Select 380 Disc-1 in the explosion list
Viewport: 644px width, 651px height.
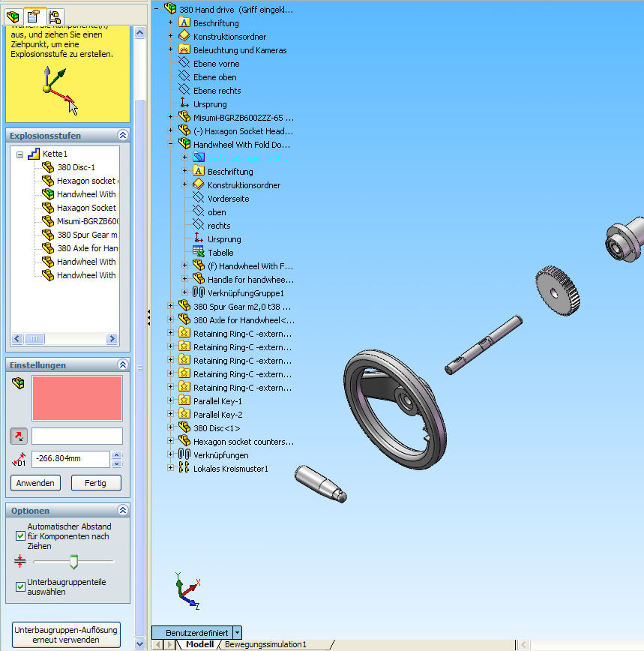[76, 167]
